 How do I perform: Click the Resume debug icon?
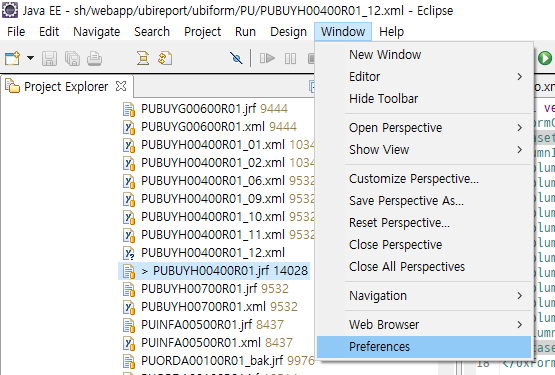point(267,58)
